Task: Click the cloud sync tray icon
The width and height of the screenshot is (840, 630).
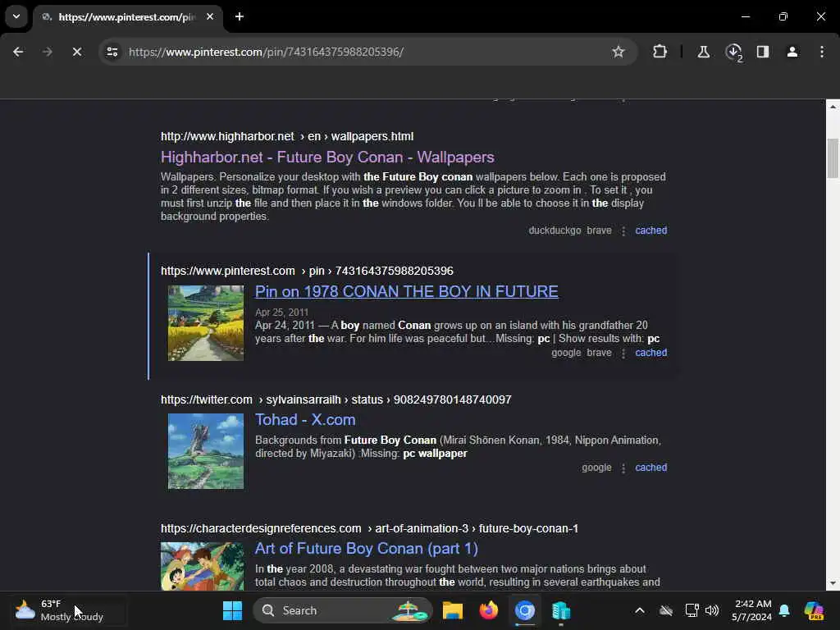Action: [666, 610]
